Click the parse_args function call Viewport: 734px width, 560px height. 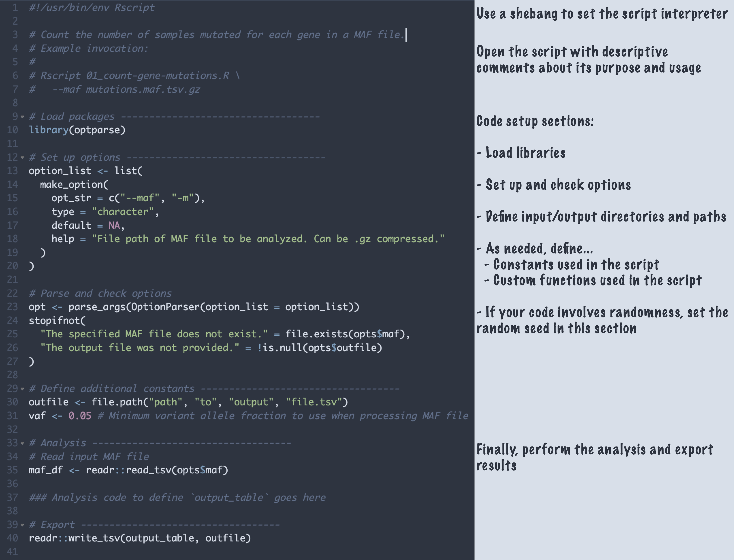(97, 307)
